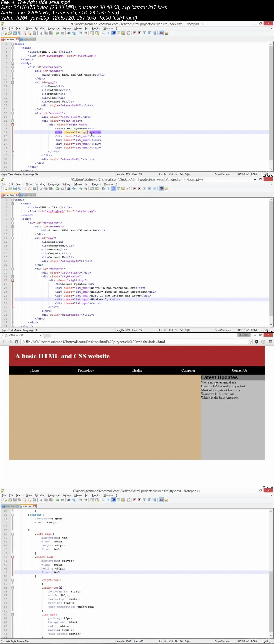Image resolution: width=274 pixels, height=644 pixels.
Task: Click Zoom In icon in second Notepad++ window
Action: [x=80, y=189]
